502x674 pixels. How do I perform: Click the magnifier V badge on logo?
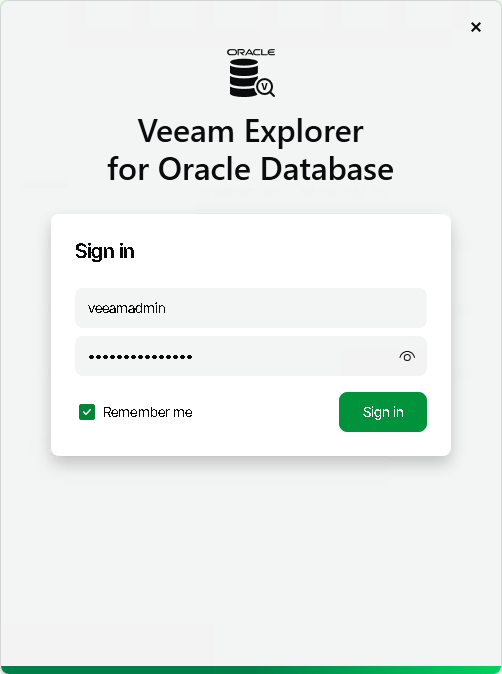(x=266, y=88)
